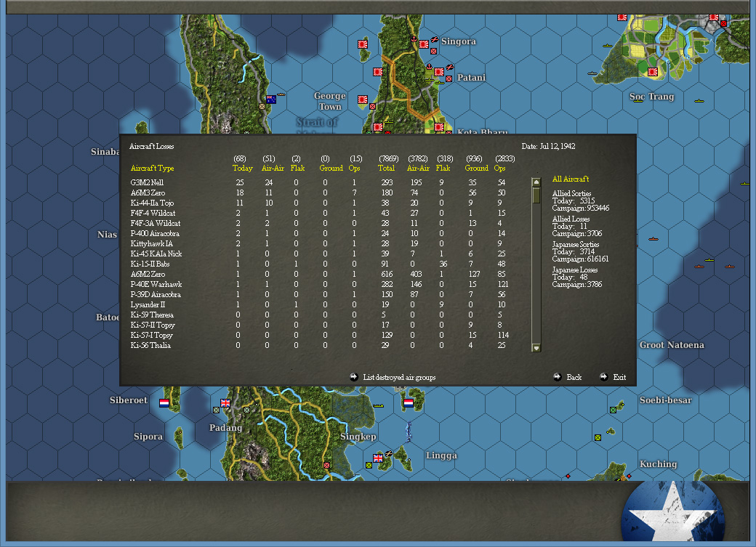The image size is (756, 547).
Task: Click the scrollbar down arrow in losses list
Action: [536, 347]
